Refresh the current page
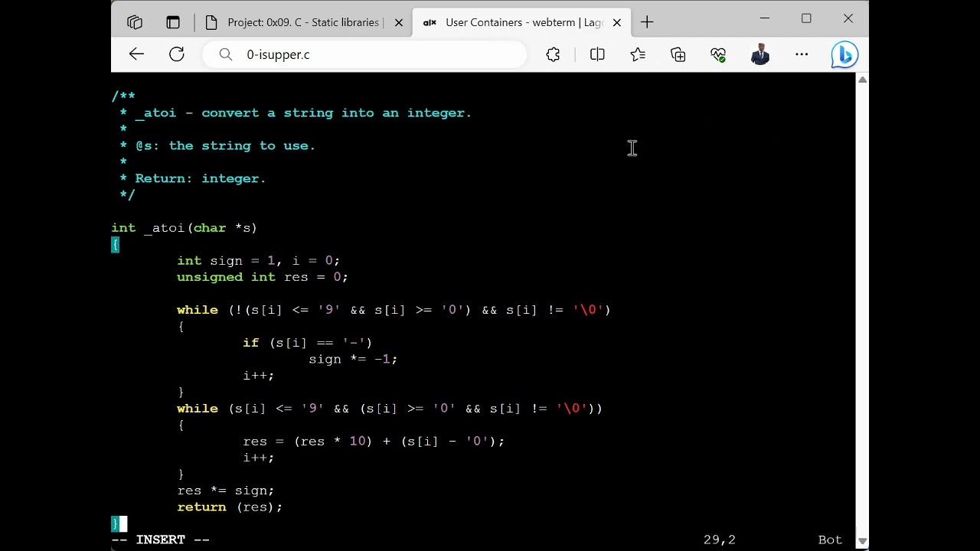Screen dimensions: 980x551 click(177, 54)
